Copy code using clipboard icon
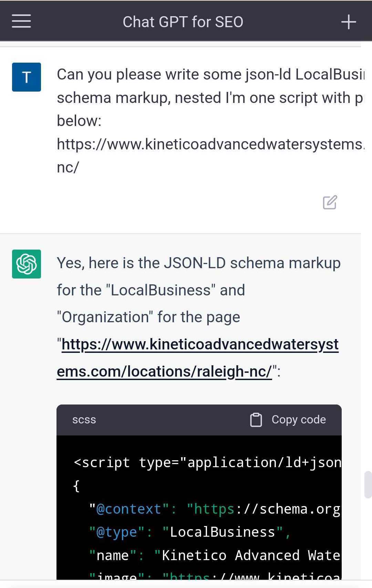Screen dimensions: 372x588 click(256, 420)
